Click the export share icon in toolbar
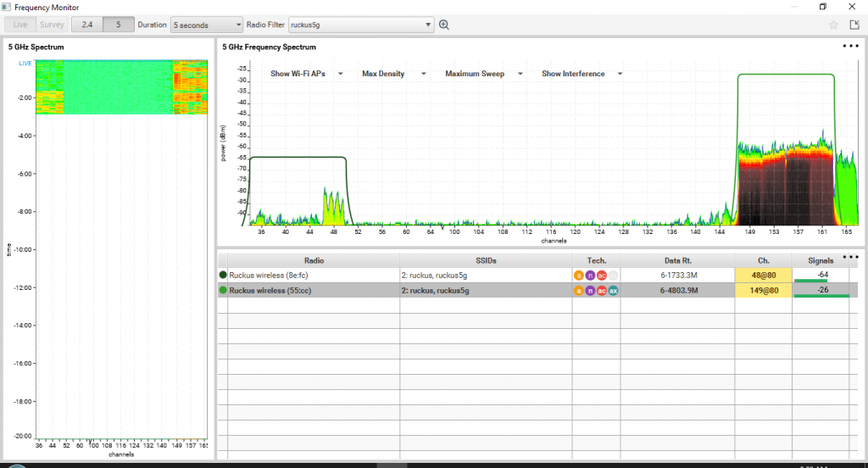Image resolution: width=868 pixels, height=468 pixels. click(x=854, y=25)
